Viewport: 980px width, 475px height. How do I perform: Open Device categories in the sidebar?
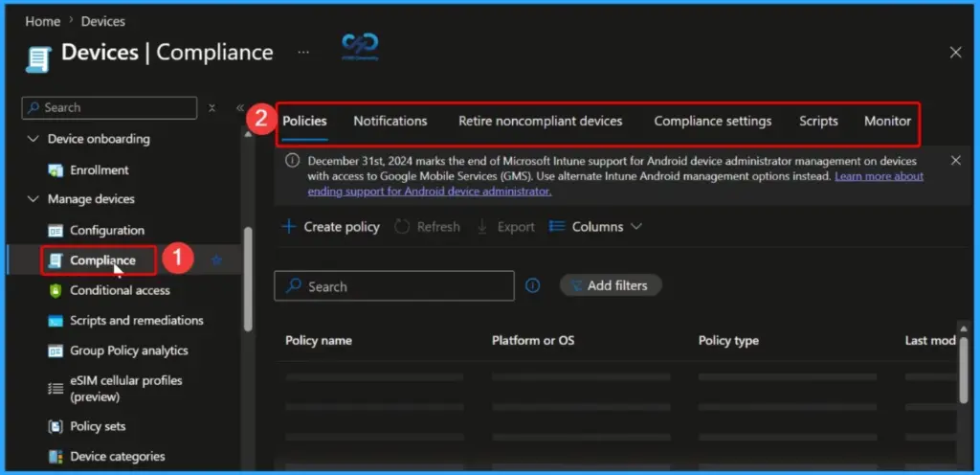pyautogui.click(x=118, y=456)
